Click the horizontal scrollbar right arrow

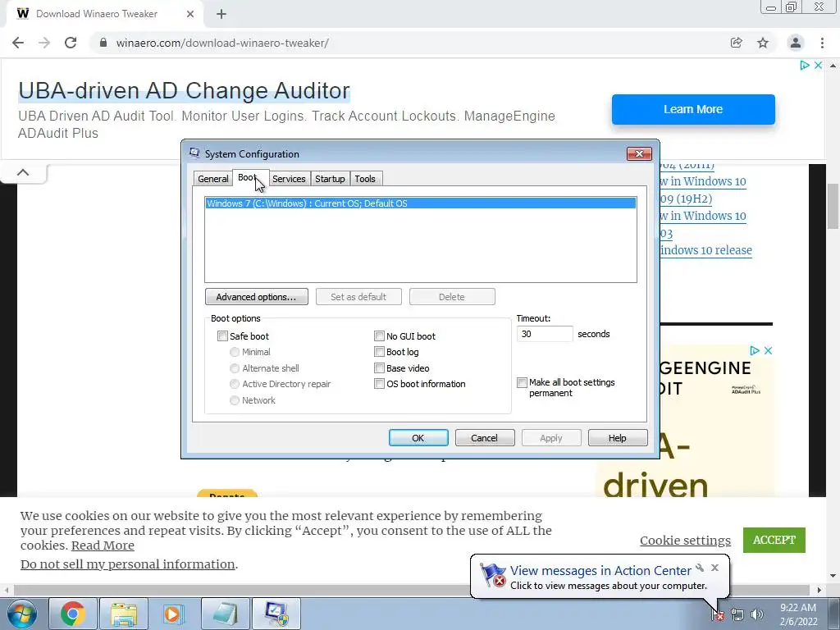coord(819,590)
